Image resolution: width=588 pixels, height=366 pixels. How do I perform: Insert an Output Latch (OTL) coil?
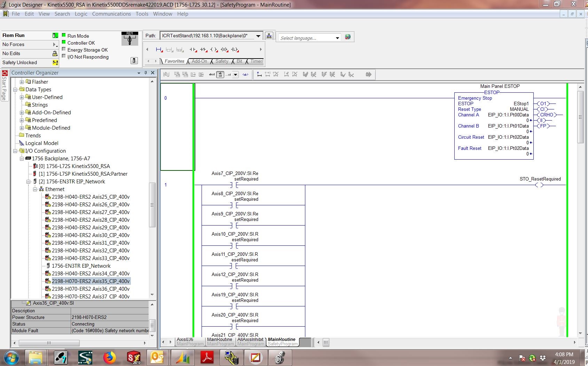coord(235,49)
